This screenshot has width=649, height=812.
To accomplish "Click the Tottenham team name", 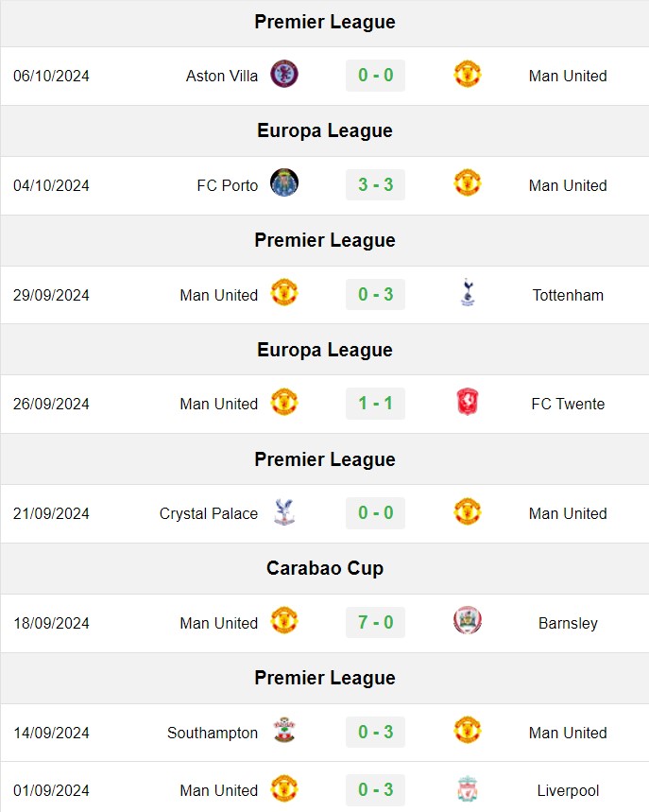I will (x=568, y=295).
